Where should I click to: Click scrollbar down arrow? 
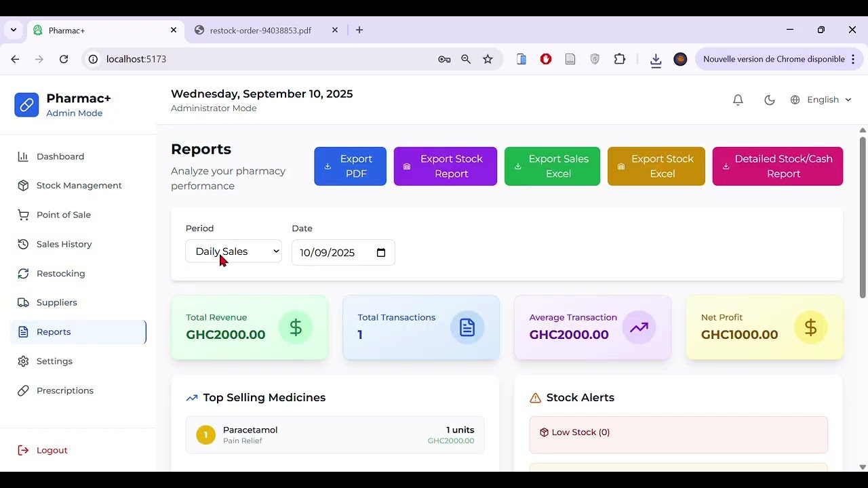coord(863,467)
